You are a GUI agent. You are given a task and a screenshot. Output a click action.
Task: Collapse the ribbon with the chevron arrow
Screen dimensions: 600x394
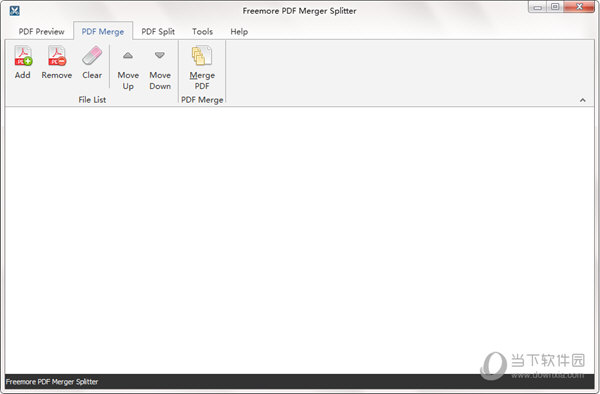(583, 100)
